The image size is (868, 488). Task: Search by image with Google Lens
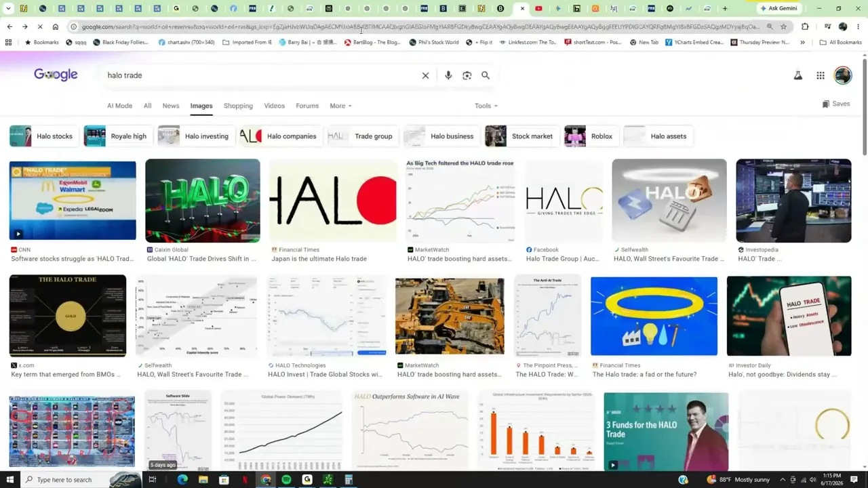[x=467, y=75]
